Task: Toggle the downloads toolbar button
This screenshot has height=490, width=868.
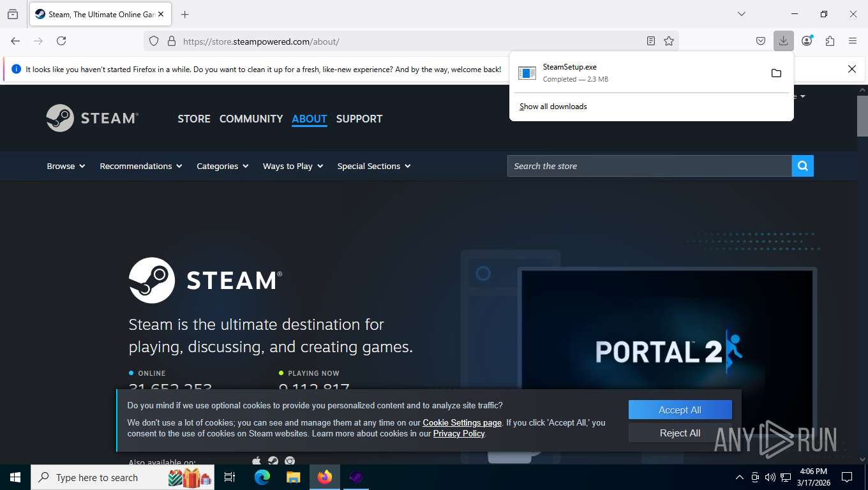Action: (x=783, y=41)
